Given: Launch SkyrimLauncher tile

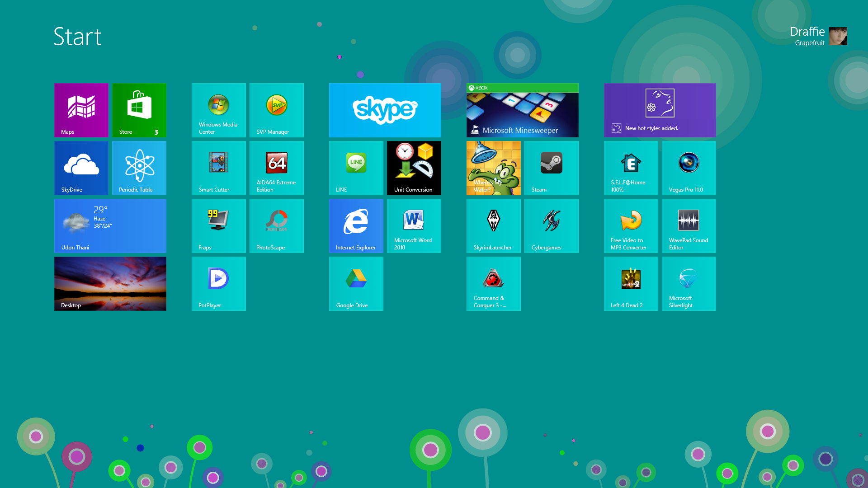Looking at the screenshot, I should click(x=494, y=225).
